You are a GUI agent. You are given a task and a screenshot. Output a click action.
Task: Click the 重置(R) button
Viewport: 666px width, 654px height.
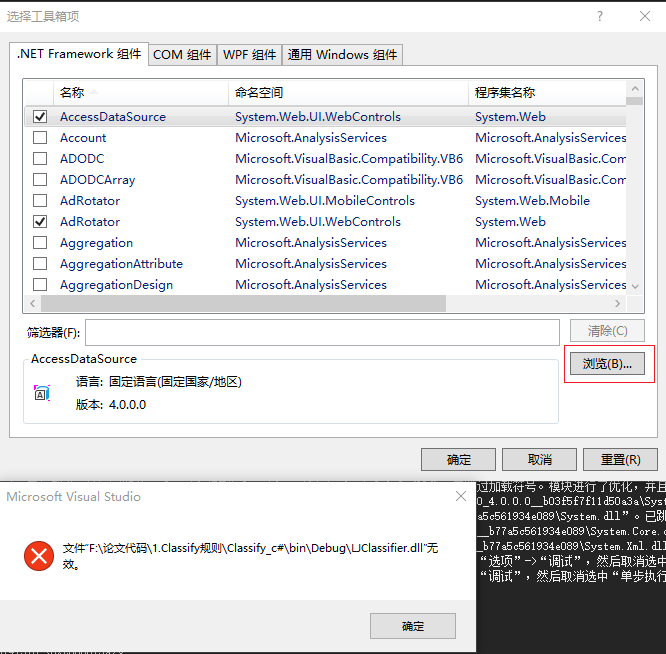(x=620, y=459)
